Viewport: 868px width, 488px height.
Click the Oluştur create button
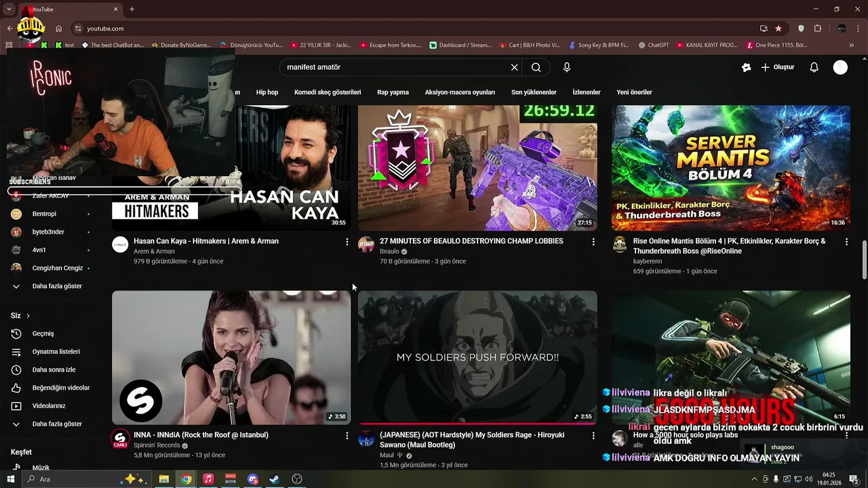(777, 67)
